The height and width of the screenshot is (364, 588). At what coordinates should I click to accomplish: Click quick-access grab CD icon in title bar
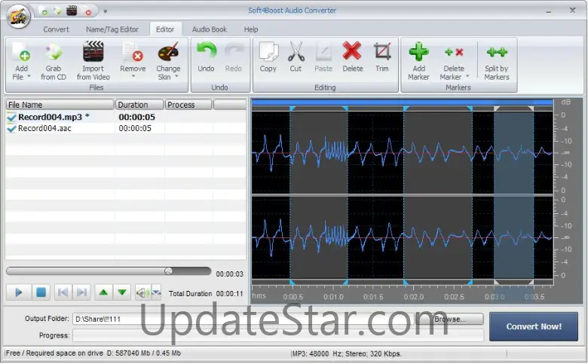click(58, 11)
